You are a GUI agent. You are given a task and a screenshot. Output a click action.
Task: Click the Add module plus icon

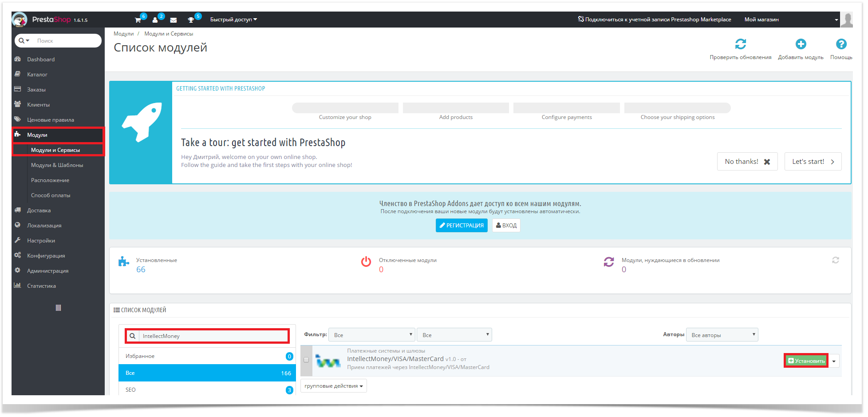801,44
